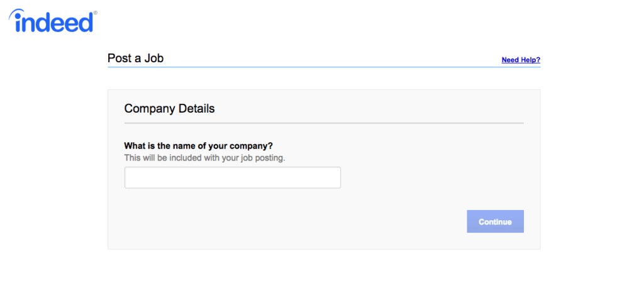Click the arc above the Indeed 'i'
This screenshot has width=644, height=295.
tap(16, 13)
